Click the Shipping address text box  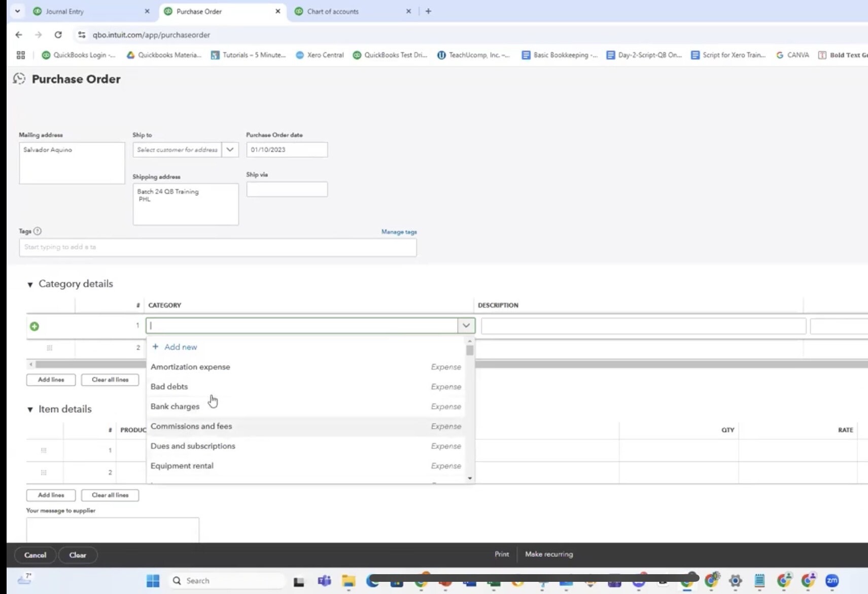(186, 204)
